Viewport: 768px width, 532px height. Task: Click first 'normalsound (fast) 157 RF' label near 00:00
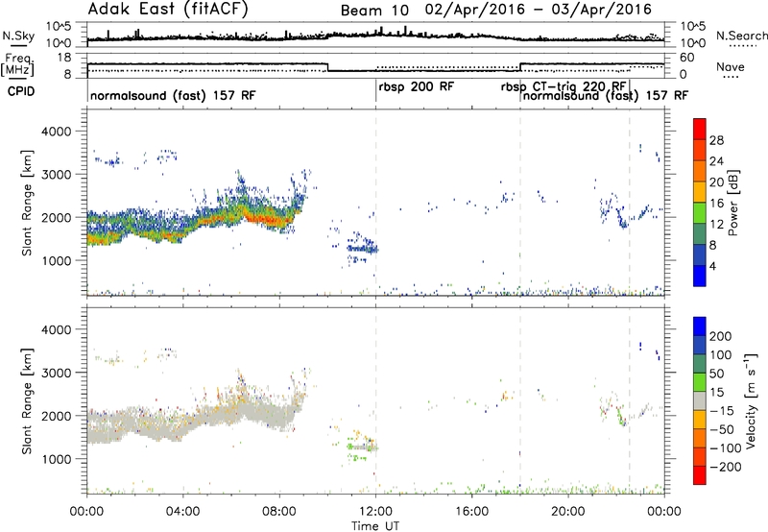coord(173,95)
